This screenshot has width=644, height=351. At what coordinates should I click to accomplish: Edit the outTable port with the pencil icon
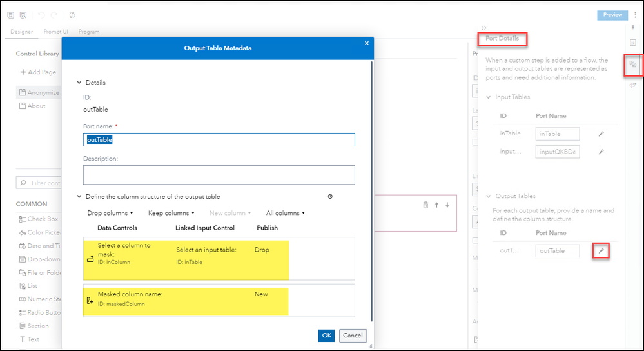tap(601, 251)
